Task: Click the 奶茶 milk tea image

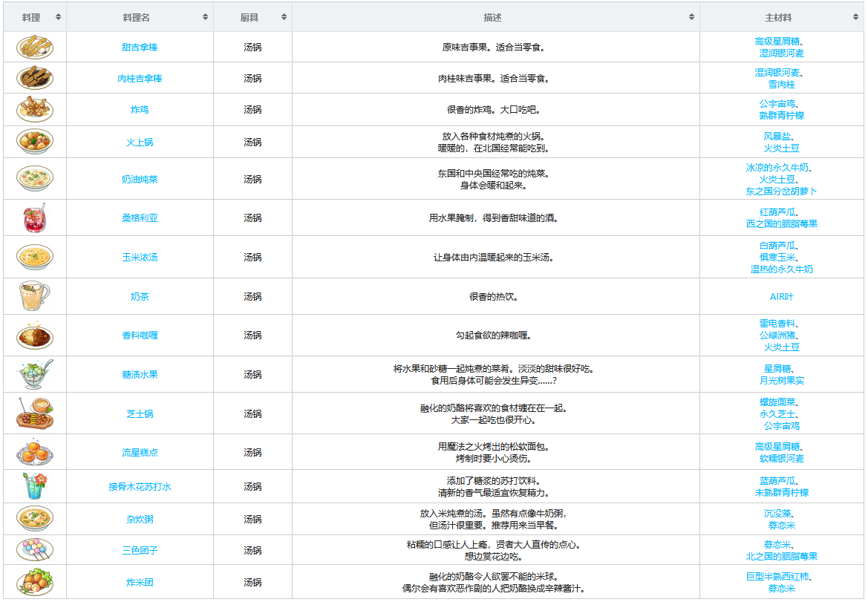Action: tap(34, 296)
